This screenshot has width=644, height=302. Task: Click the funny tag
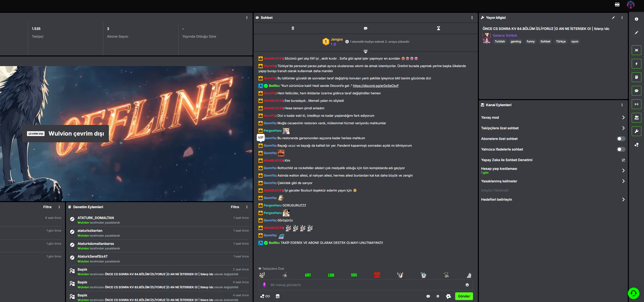point(531,41)
